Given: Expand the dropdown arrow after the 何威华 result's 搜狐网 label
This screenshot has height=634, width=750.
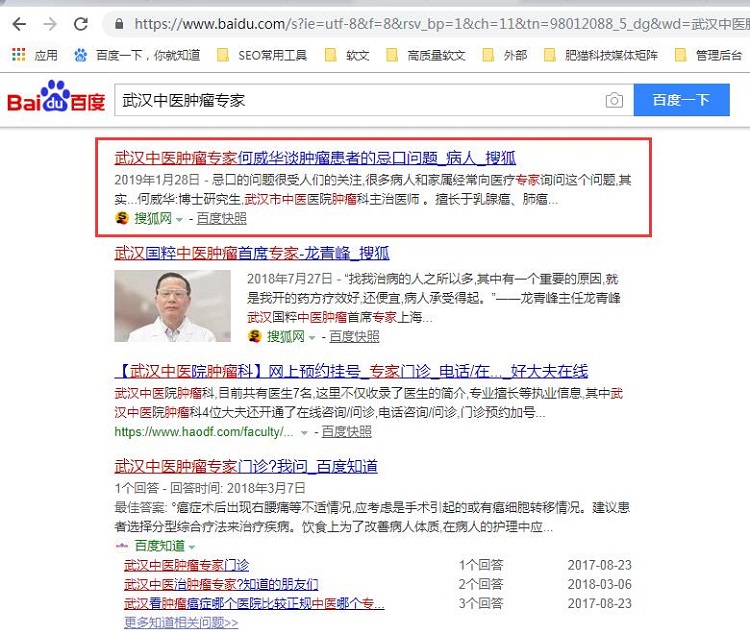Looking at the screenshot, I should coord(179,219).
